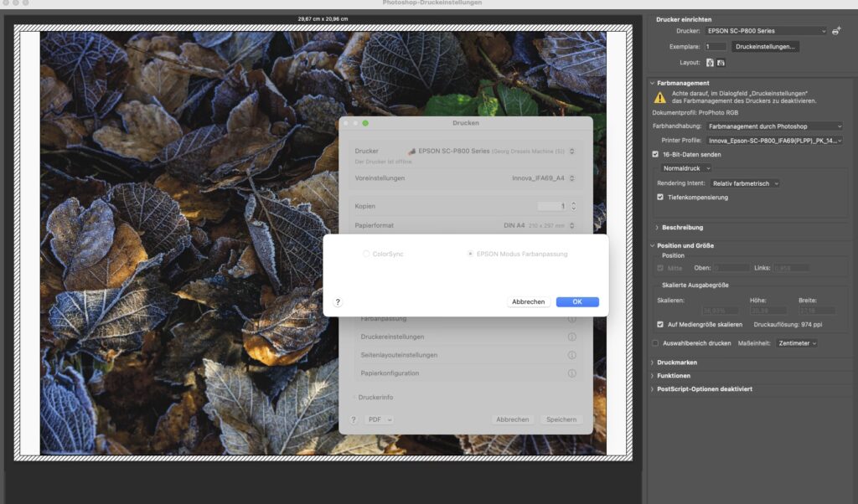Viewport: 858px width, 504px height.
Task: Open the Rendering Intent dropdown
Action: point(745,183)
